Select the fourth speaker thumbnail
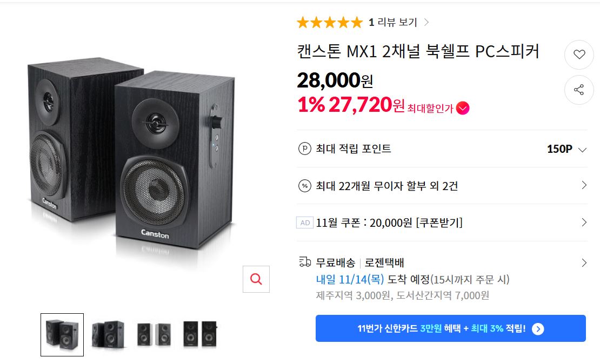This screenshot has width=600, height=364. click(x=199, y=334)
